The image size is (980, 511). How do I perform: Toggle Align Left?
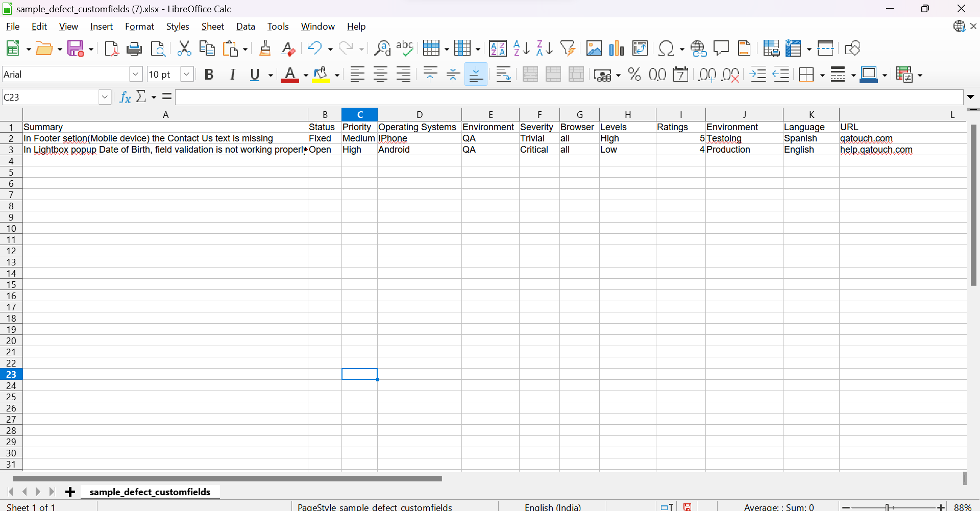357,75
